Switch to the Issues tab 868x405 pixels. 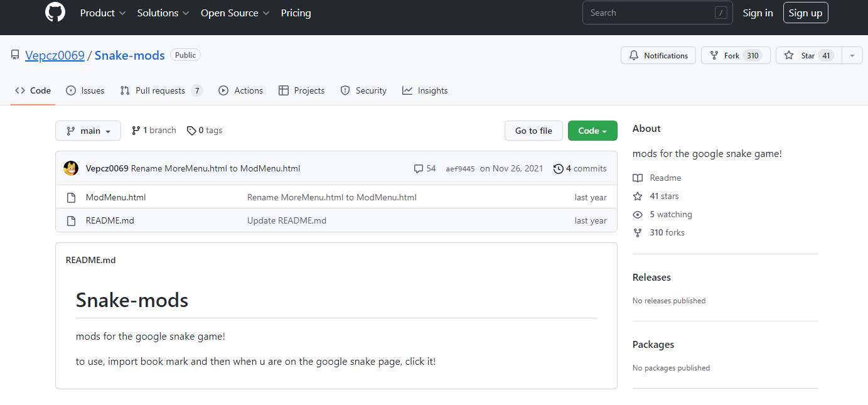85,90
